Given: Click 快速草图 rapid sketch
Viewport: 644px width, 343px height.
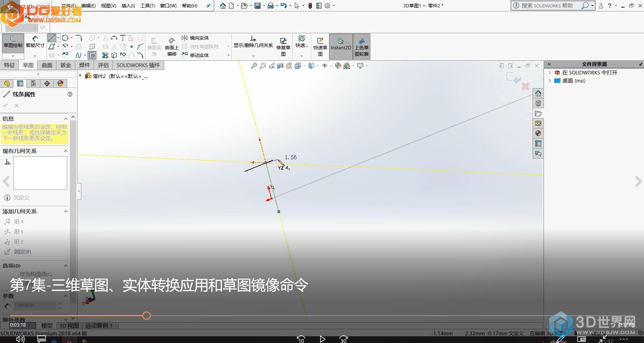Looking at the screenshot, I should (x=320, y=47).
